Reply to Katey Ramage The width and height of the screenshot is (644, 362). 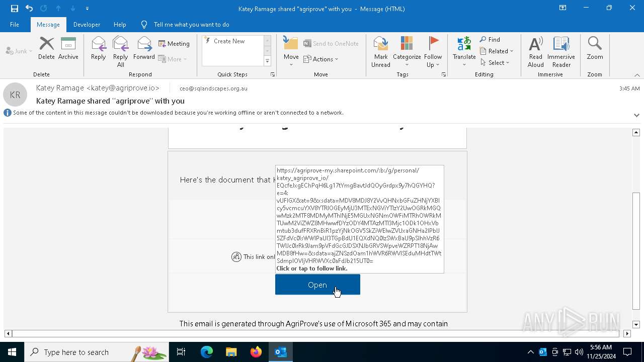pyautogui.click(x=99, y=48)
